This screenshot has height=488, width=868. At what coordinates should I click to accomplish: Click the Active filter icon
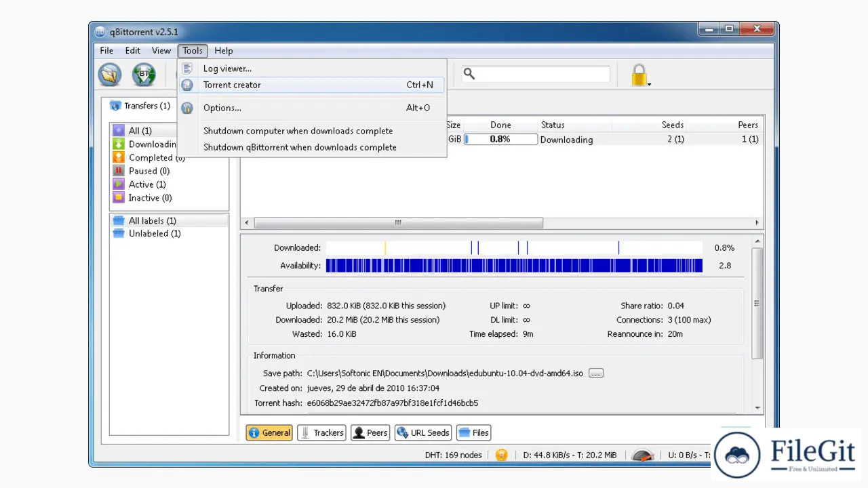point(119,184)
